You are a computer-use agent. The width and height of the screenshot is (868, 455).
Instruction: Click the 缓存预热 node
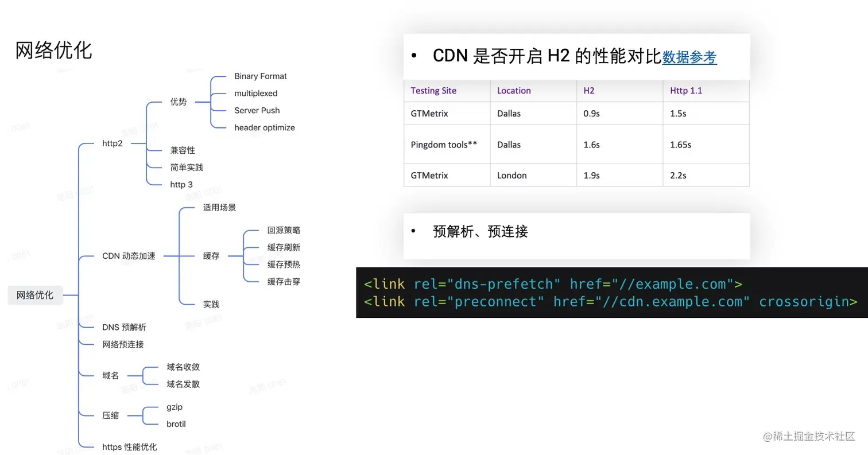(284, 265)
